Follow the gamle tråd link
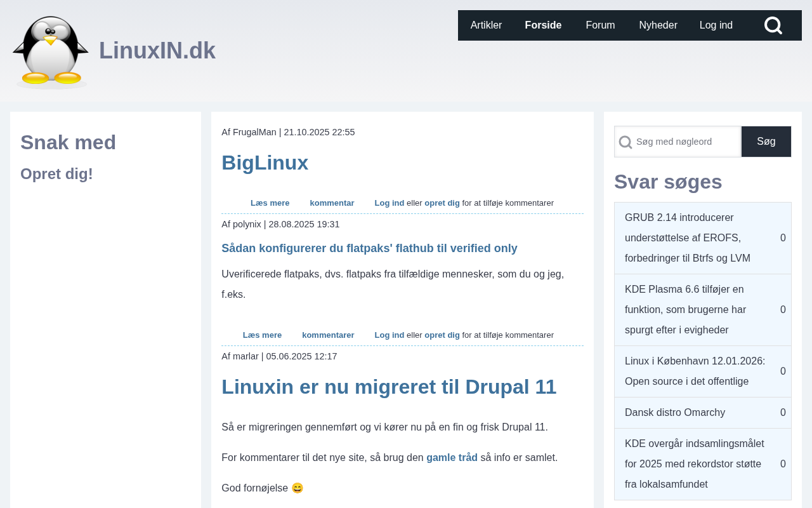Viewport: 812px width, 508px height. 452,457
